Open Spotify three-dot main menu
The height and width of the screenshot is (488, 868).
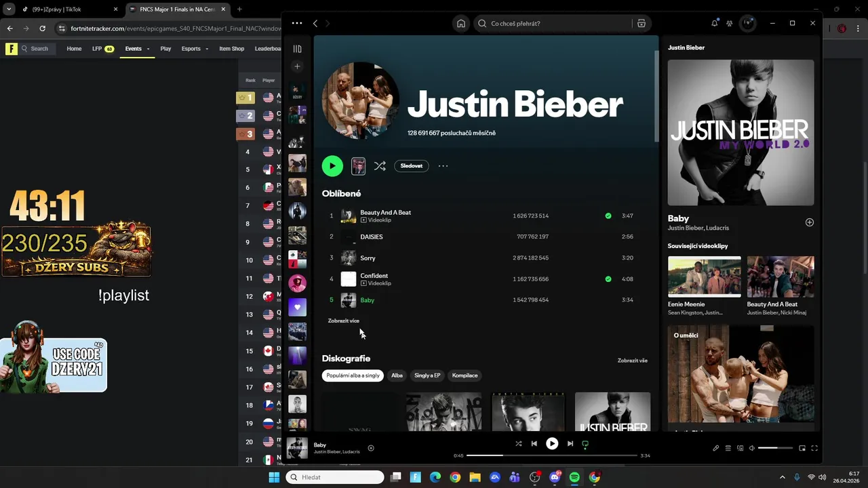click(x=297, y=23)
